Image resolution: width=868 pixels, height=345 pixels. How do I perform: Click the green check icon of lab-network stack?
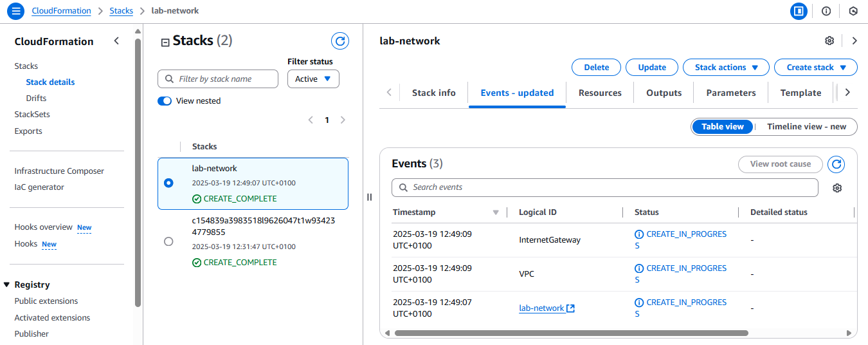point(197,199)
